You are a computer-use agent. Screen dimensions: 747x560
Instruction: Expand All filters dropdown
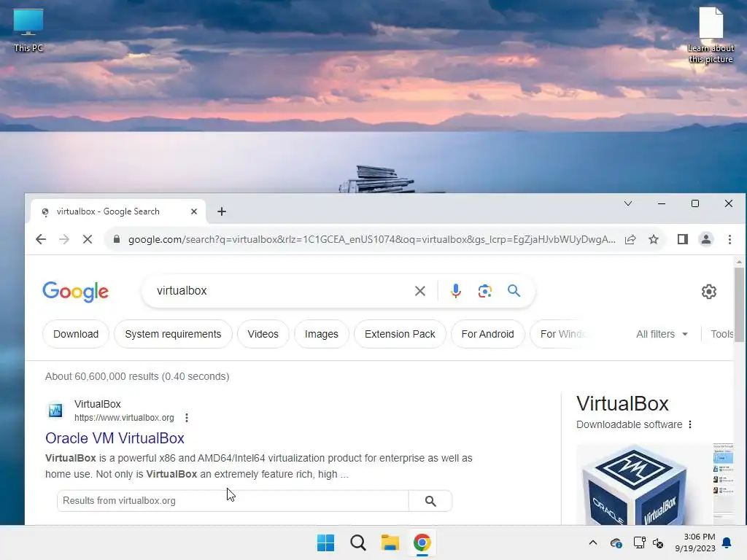click(x=662, y=334)
